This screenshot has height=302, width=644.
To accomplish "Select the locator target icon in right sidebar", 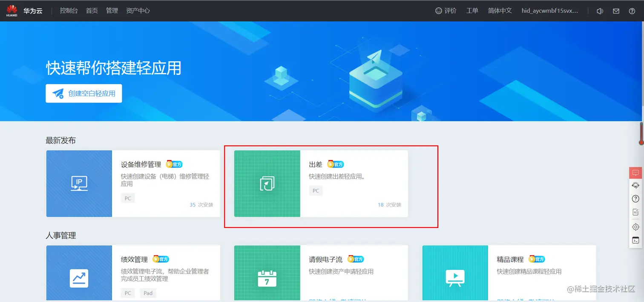I will tap(635, 227).
